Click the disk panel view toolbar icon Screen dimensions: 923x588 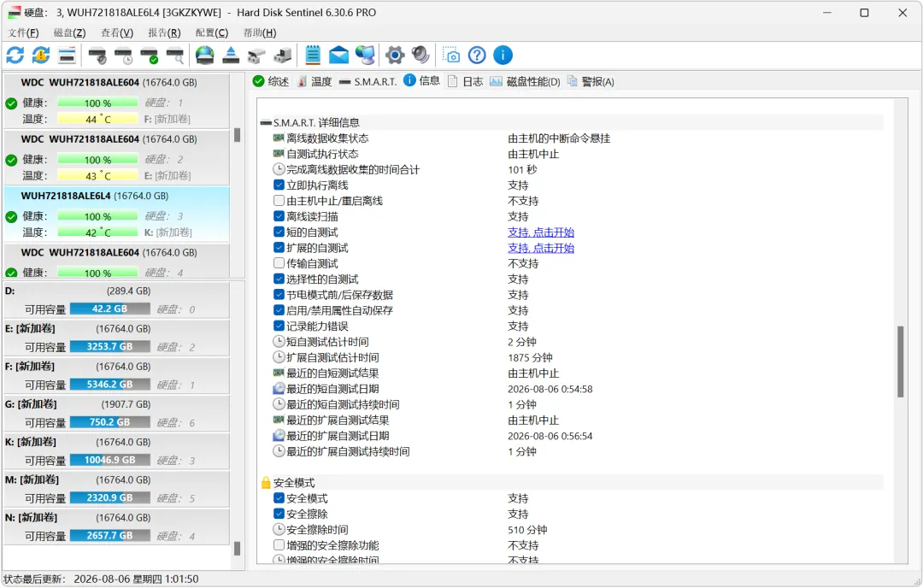click(68, 56)
